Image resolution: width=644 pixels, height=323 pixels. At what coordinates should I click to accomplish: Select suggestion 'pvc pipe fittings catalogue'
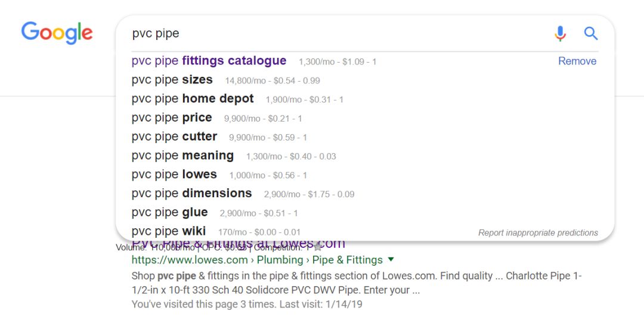click(x=209, y=61)
